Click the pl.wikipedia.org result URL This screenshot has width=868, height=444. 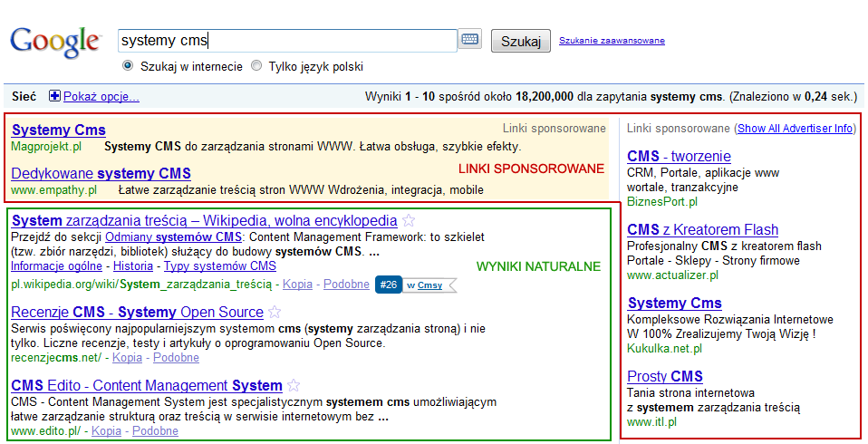click(x=141, y=285)
